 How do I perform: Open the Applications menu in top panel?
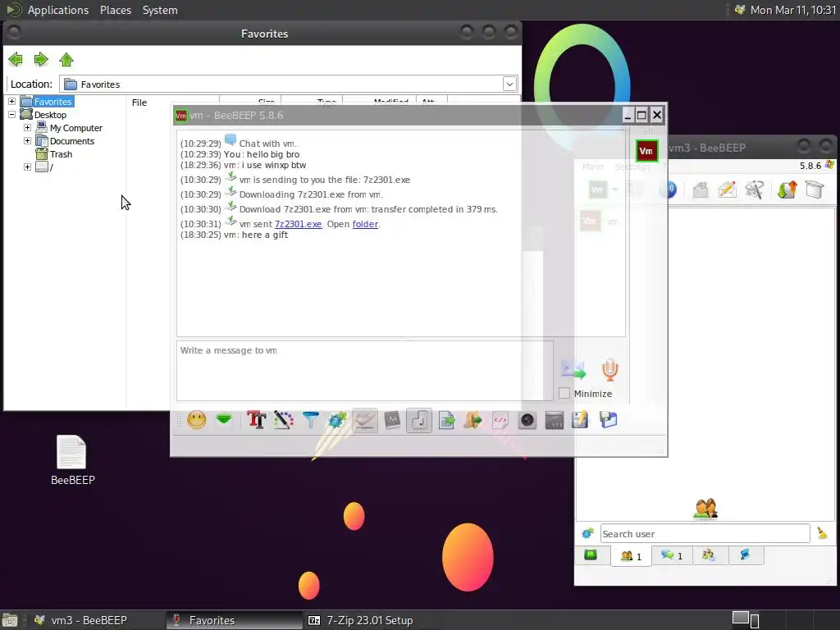(58, 10)
